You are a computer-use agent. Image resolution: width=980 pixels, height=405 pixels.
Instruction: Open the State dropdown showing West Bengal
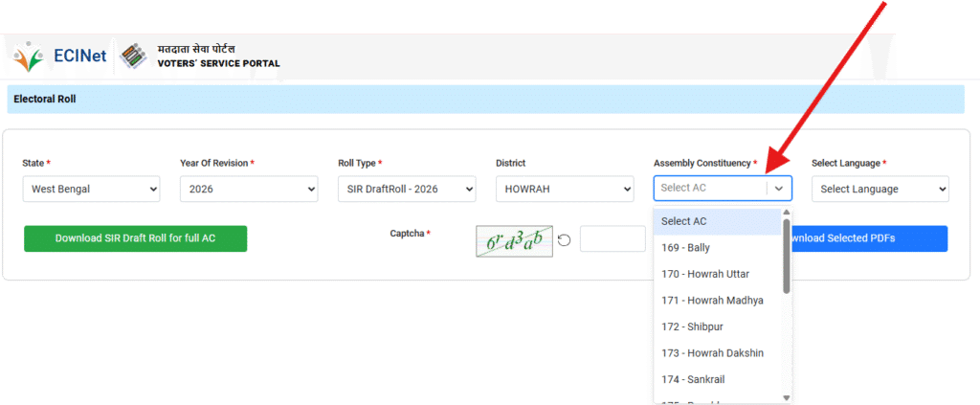[x=92, y=189]
